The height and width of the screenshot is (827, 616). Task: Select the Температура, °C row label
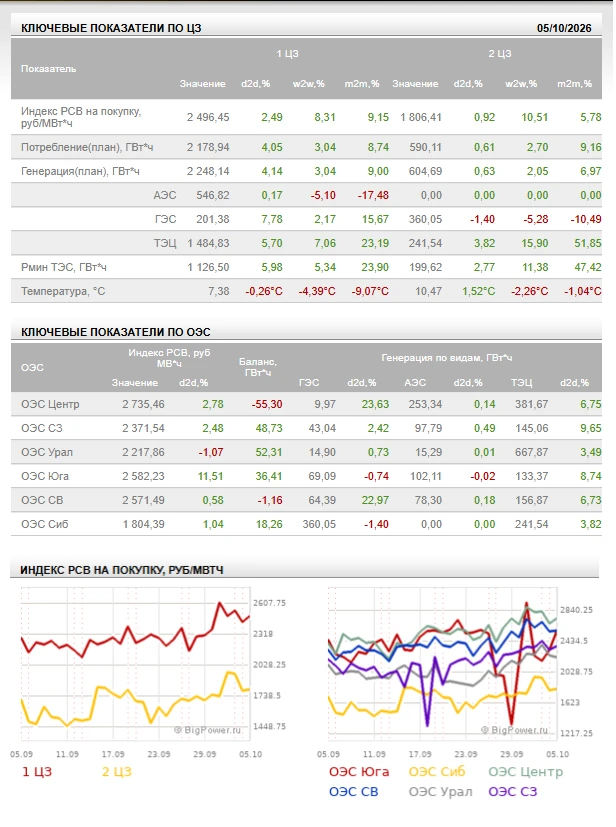tap(63, 291)
